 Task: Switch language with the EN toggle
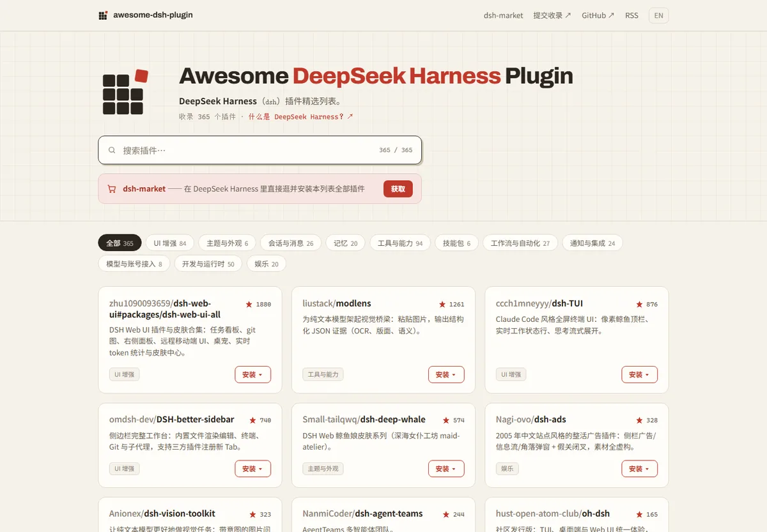(x=658, y=15)
